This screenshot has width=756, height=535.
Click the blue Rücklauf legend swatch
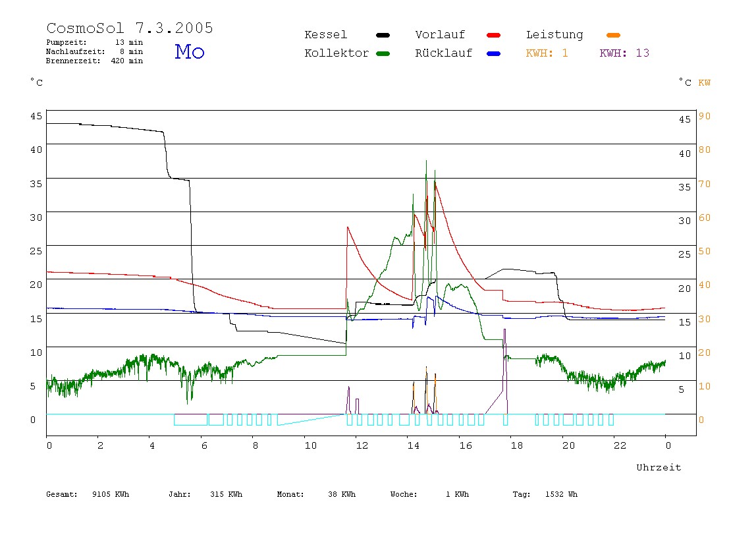click(494, 53)
